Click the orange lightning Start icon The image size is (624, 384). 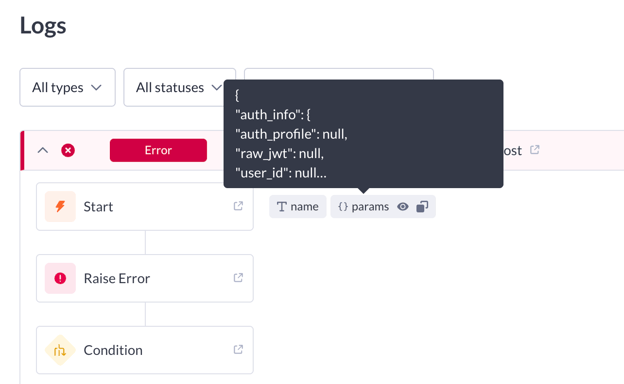pyautogui.click(x=60, y=207)
